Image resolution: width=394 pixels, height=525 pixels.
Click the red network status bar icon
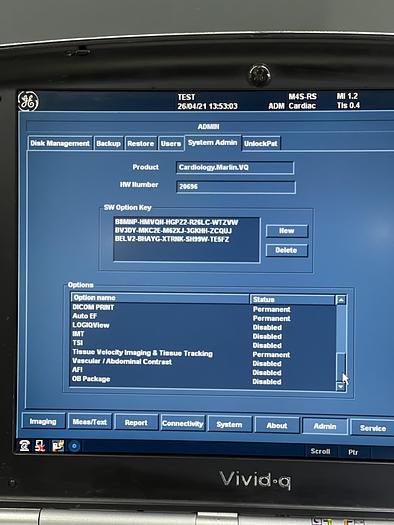coord(40,446)
